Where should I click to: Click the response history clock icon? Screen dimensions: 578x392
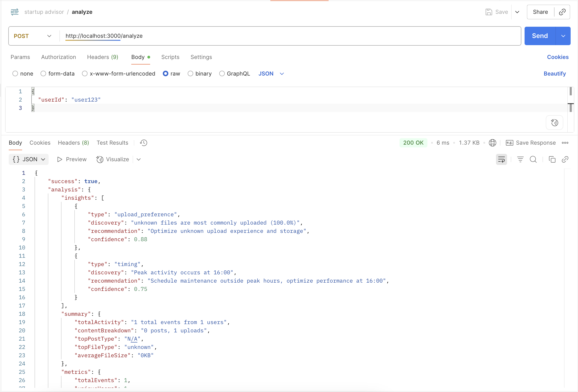143,143
